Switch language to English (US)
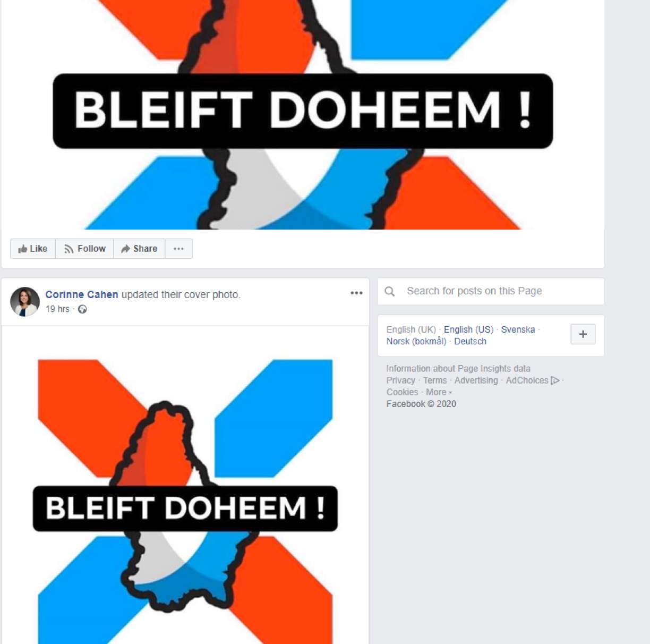This screenshot has width=650, height=644. pos(468,329)
